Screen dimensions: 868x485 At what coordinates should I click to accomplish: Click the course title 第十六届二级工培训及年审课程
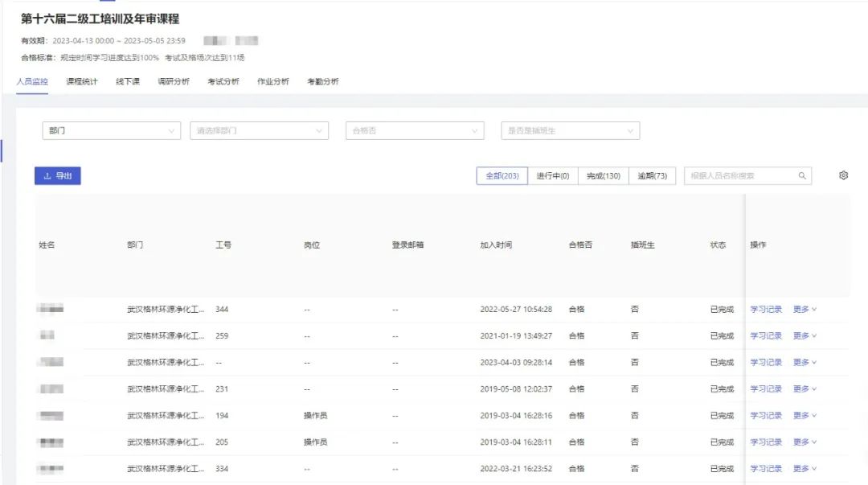point(100,18)
